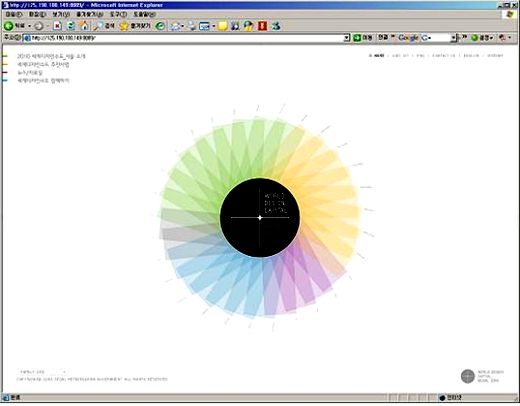Click the black World Design Capital center circle
Image resolution: width=520 pixels, height=406 pixels.
click(260, 218)
